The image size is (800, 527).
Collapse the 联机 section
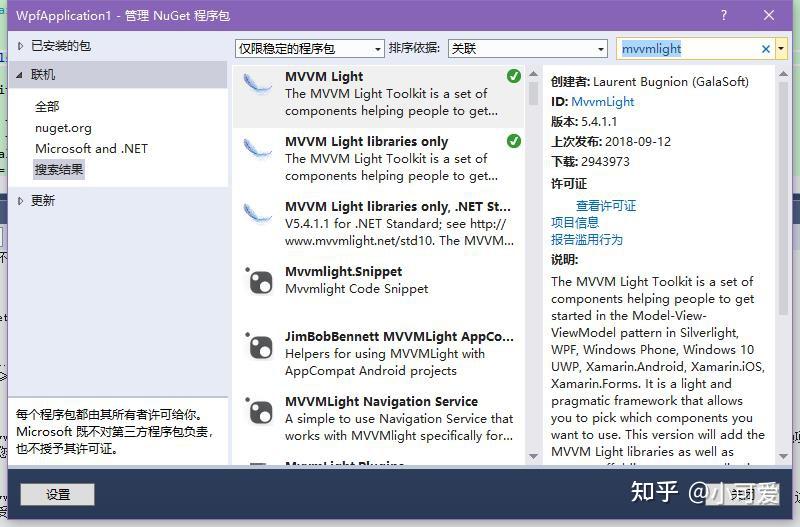19,75
